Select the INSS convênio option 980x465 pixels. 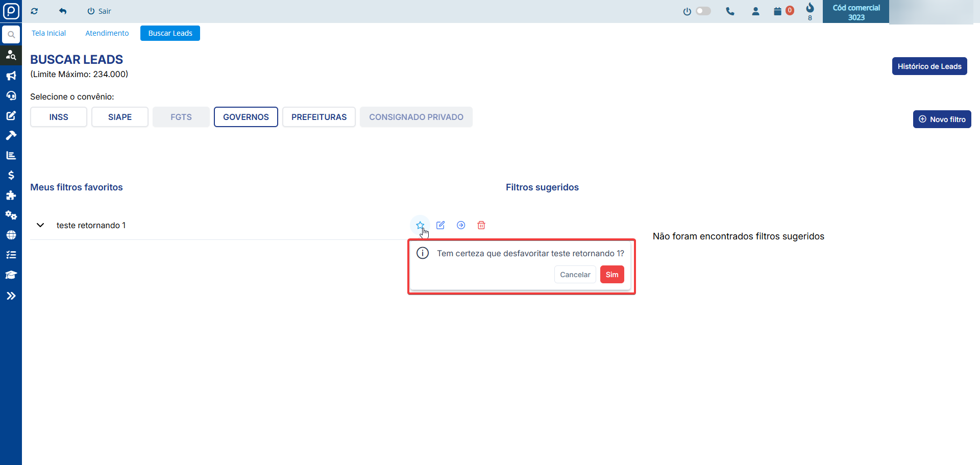59,117
